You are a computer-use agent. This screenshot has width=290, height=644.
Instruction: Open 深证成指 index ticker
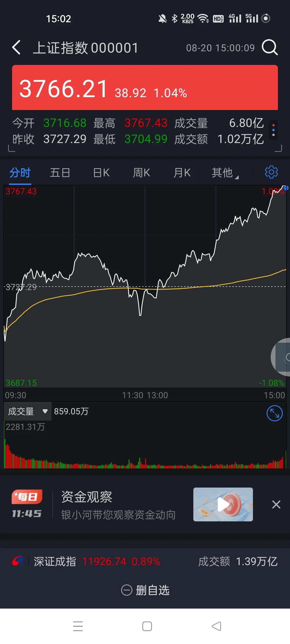(97, 561)
